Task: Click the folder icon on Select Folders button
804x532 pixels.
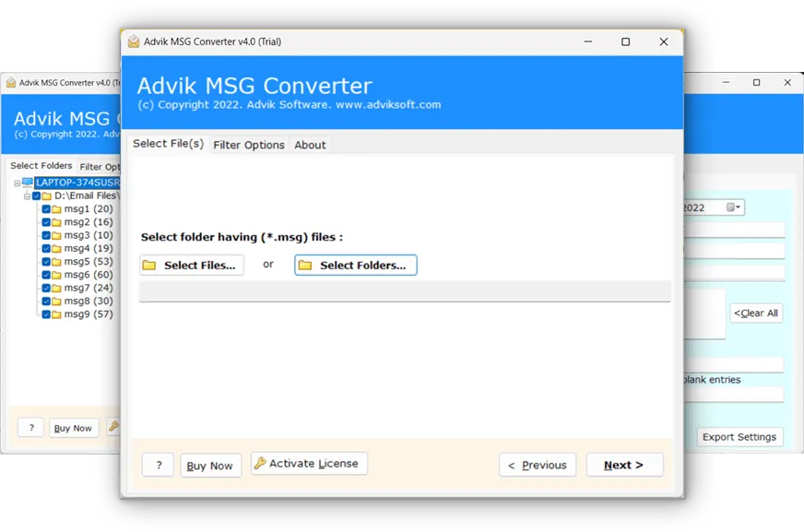Action: tap(305, 265)
